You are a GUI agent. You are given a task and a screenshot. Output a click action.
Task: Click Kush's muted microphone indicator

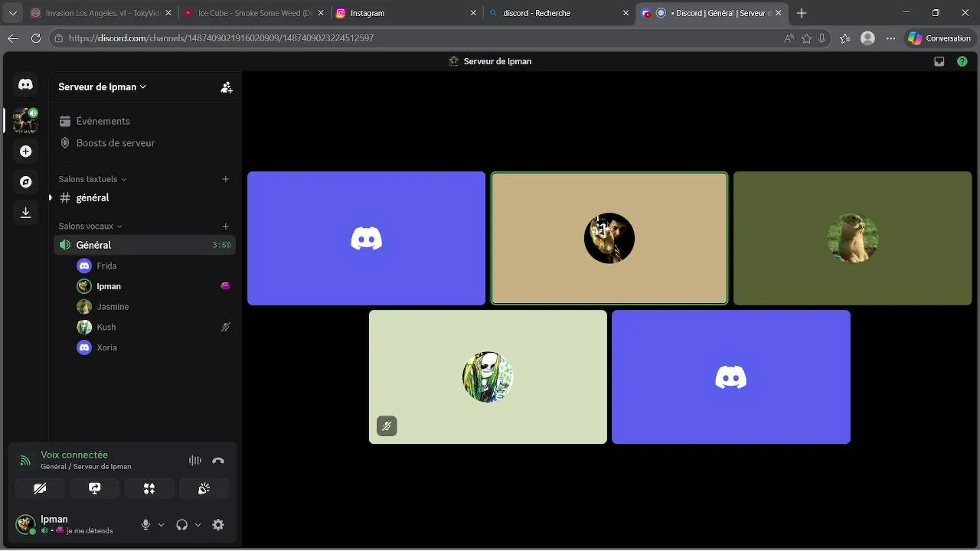(x=225, y=327)
